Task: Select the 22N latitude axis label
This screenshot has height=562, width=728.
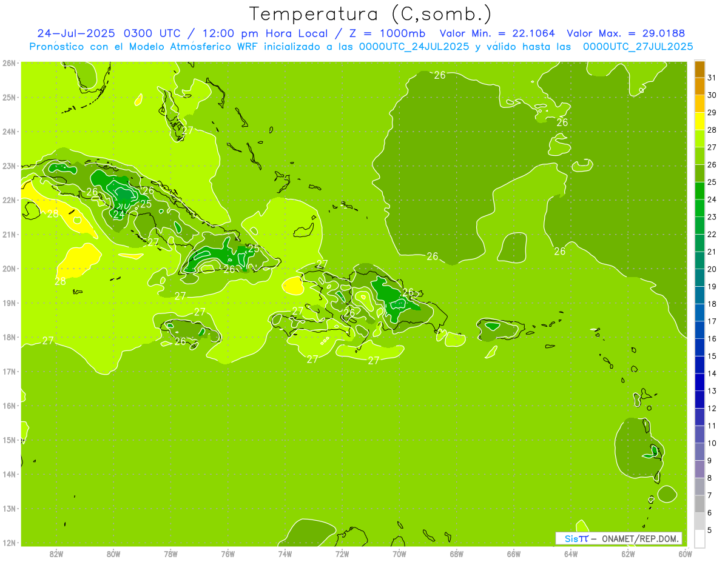Action: [x=8, y=200]
